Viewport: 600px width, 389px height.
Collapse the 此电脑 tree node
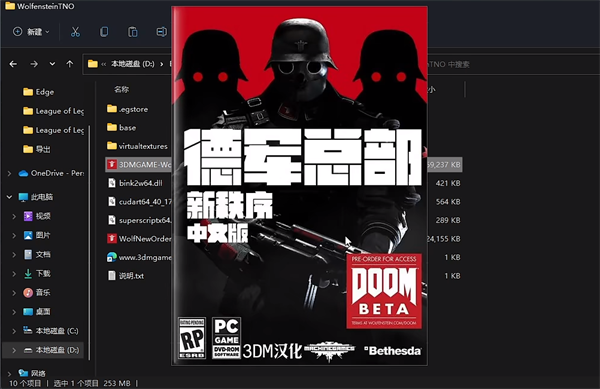[9, 197]
